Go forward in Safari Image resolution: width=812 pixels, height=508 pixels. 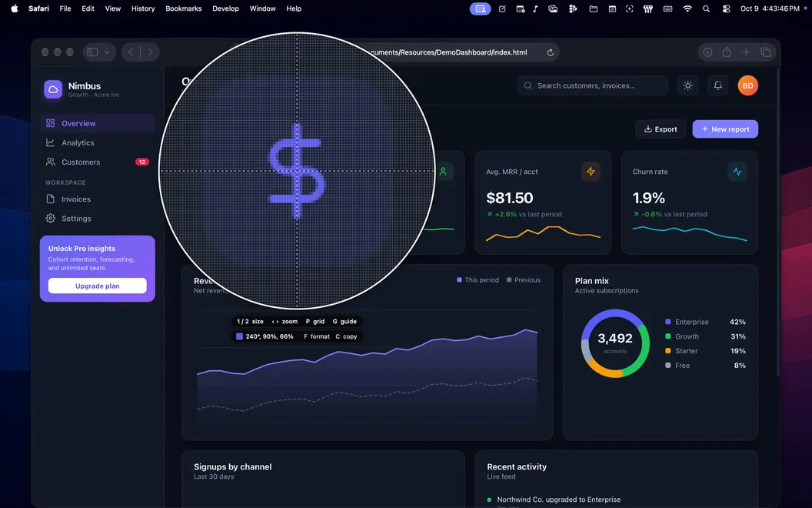click(150, 52)
